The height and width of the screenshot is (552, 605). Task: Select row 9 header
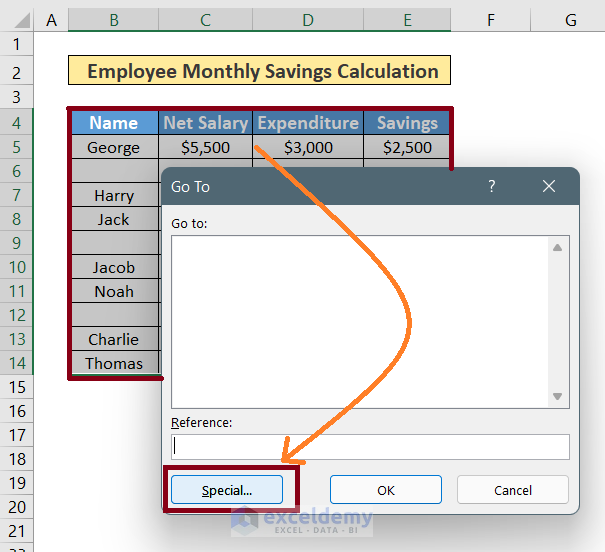coord(16,243)
